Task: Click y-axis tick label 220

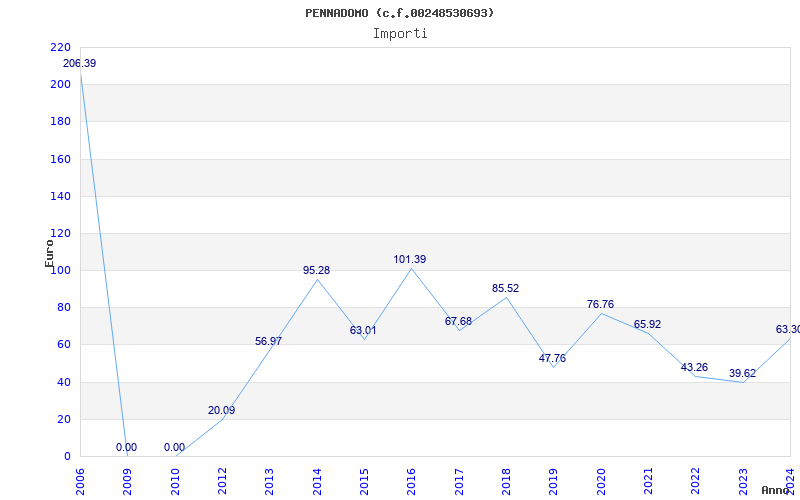Action: coord(60,47)
